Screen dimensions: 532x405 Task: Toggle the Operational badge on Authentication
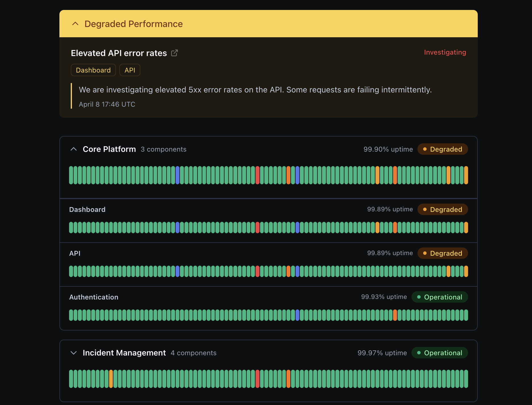(x=440, y=297)
